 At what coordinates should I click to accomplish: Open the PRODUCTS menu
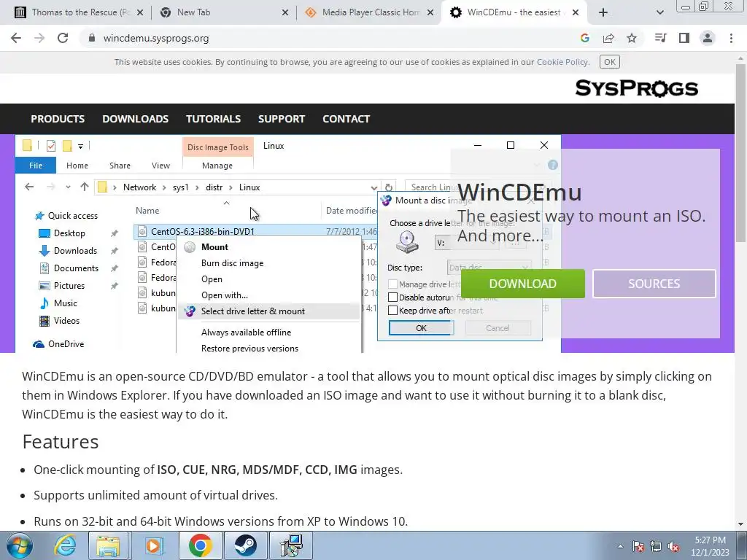tap(58, 119)
